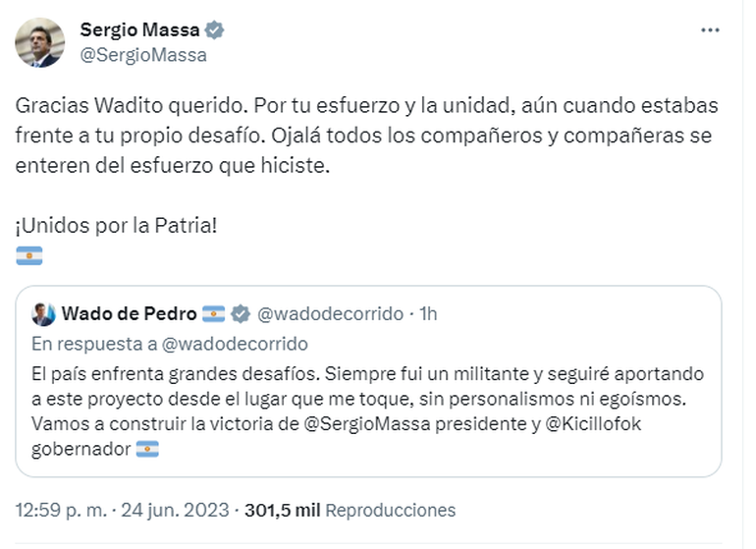
Task: Click the @SergioMassa handle under the name
Action: coord(143,55)
